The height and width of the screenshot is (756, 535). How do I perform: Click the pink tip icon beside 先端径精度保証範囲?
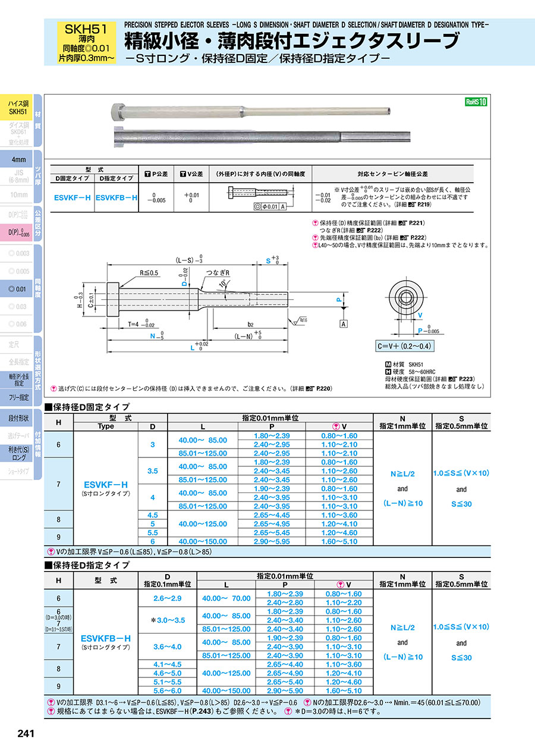tap(315, 237)
